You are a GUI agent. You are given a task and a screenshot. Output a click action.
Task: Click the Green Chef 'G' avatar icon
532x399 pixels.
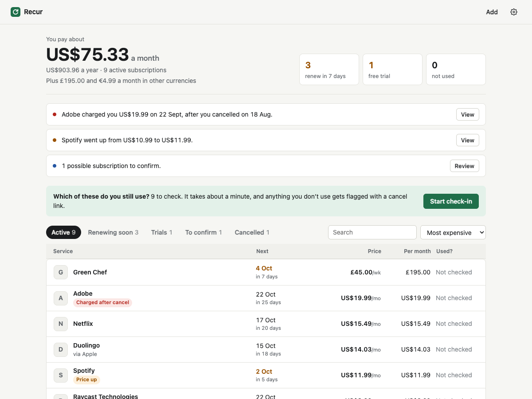coord(61,272)
